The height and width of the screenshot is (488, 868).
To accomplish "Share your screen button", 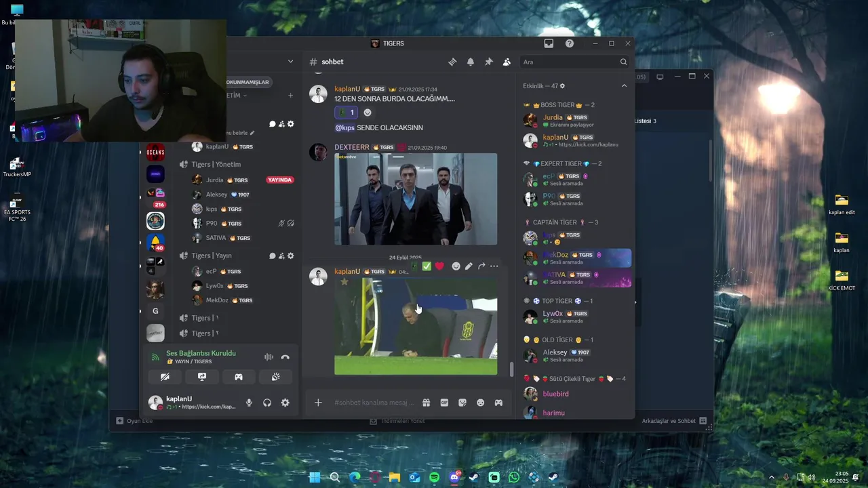I will click(201, 377).
